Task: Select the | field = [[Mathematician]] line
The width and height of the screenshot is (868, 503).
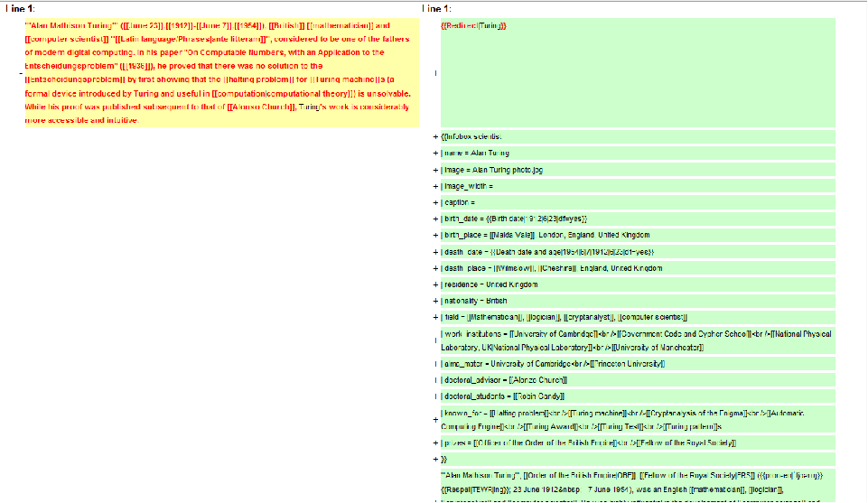Action: coord(638,317)
